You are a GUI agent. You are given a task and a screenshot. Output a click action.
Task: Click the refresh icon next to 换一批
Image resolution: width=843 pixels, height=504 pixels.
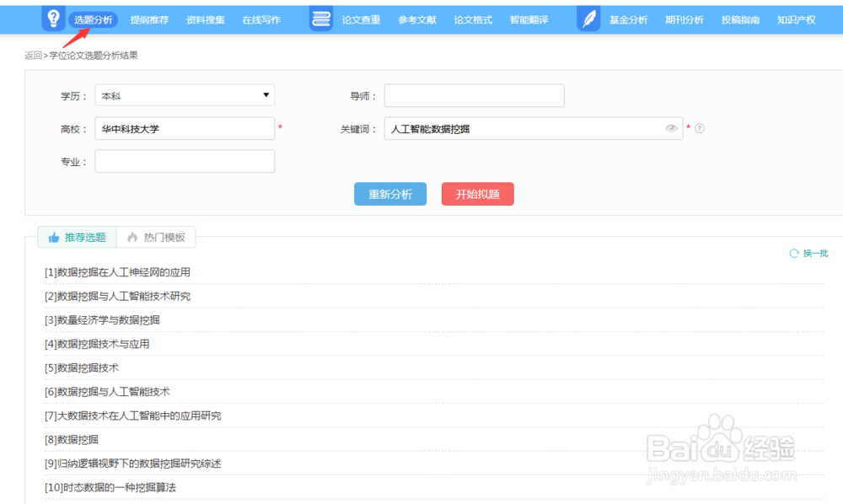[794, 254]
